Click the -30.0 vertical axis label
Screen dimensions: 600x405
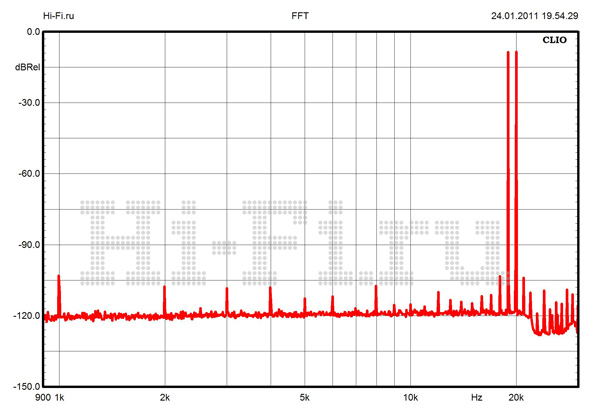28,103
